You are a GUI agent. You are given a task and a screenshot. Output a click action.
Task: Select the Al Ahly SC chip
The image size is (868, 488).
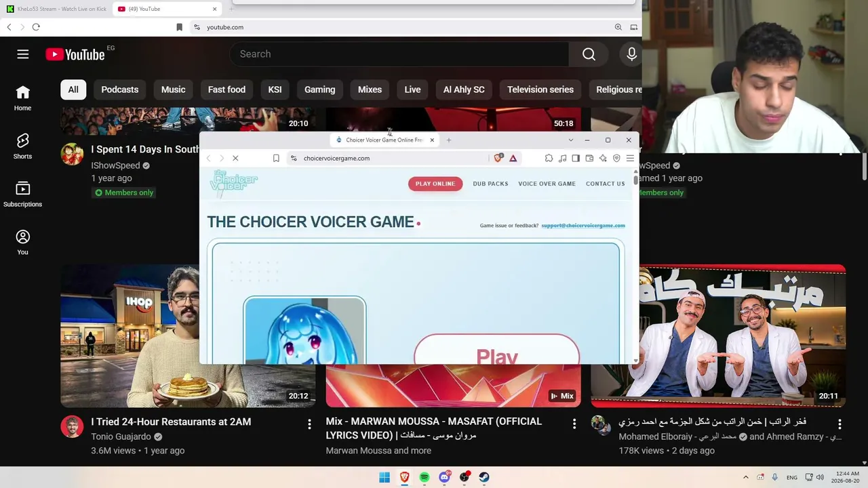[464, 89]
